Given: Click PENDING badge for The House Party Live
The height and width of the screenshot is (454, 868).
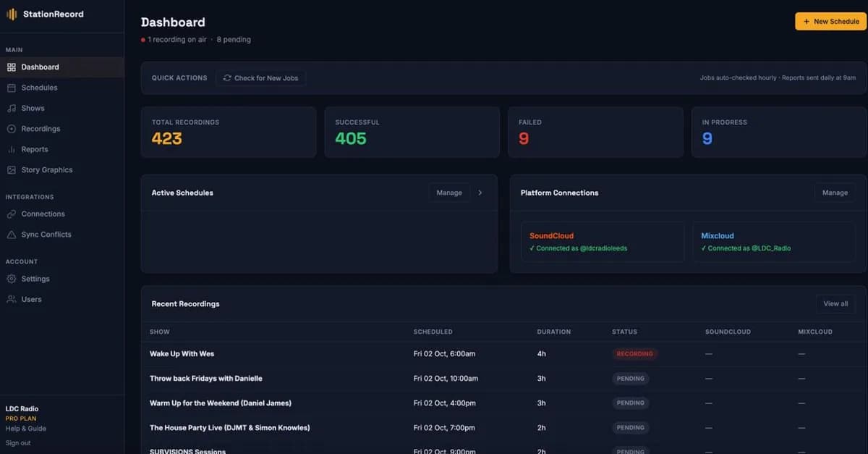Looking at the screenshot, I should tap(631, 428).
